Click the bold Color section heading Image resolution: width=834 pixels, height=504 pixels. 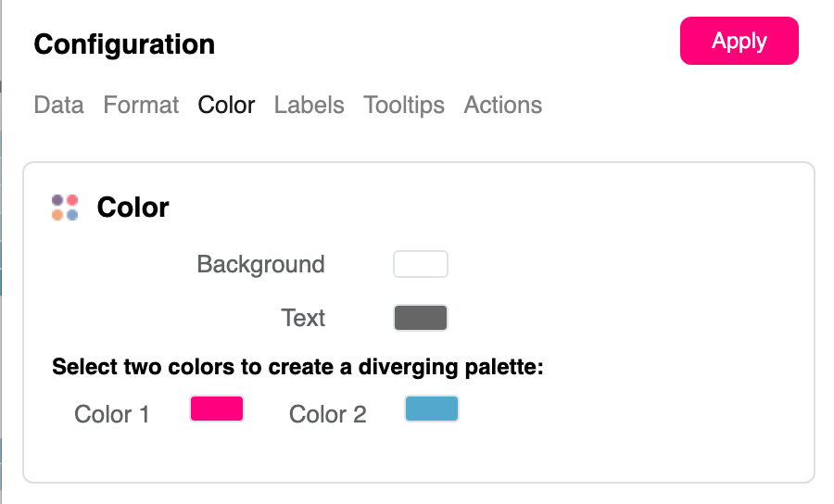coord(133,208)
